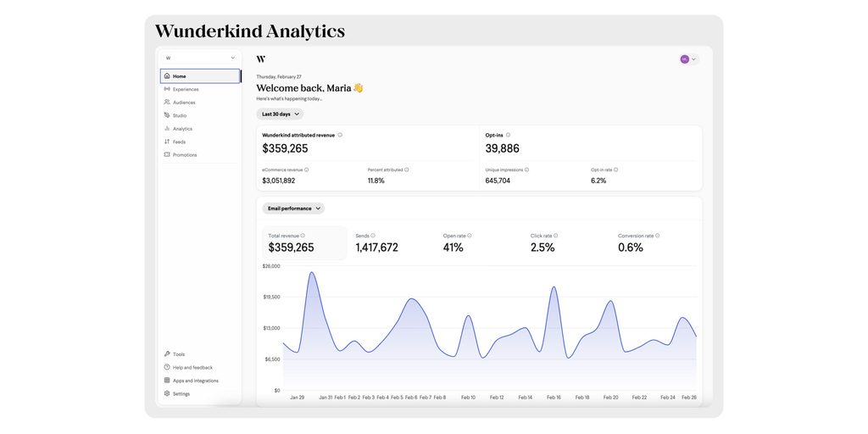Open the user avatar account menu
The width and height of the screenshot is (868, 434).
(688, 59)
